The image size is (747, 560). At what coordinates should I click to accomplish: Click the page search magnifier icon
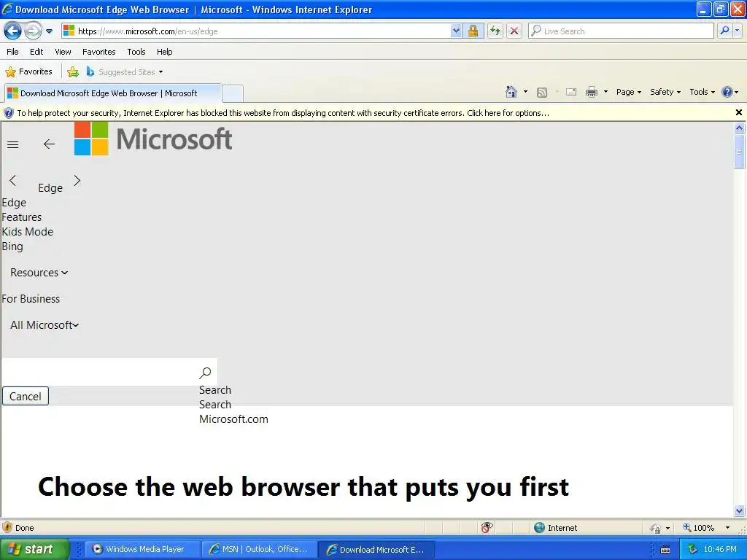tap(205, 373)
